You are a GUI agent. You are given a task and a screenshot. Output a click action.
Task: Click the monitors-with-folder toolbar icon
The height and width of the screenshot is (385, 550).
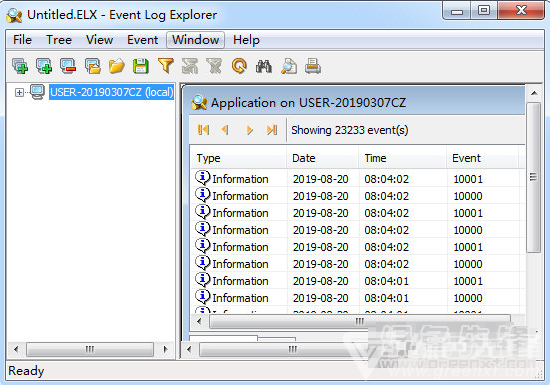coord(93,66)
